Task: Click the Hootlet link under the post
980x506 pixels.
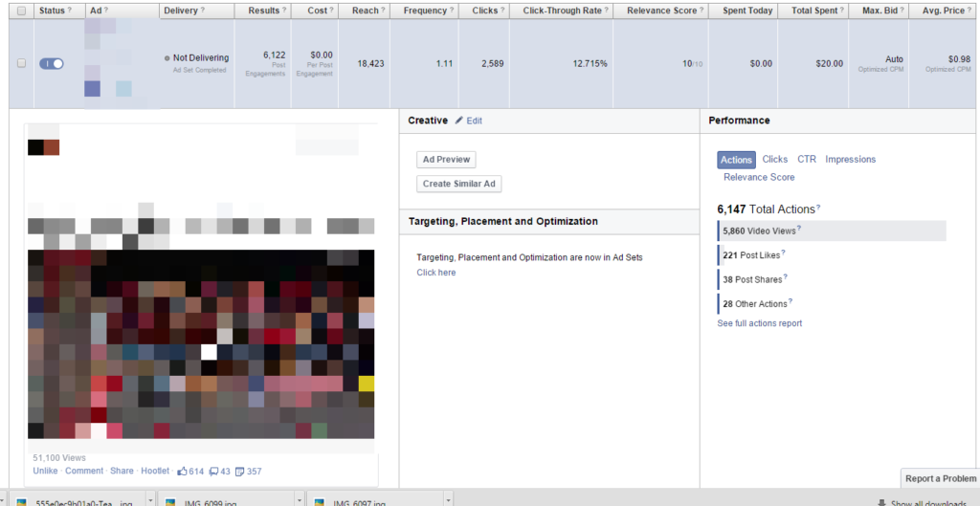Action: pyautogui.click(x=155, y=471)
